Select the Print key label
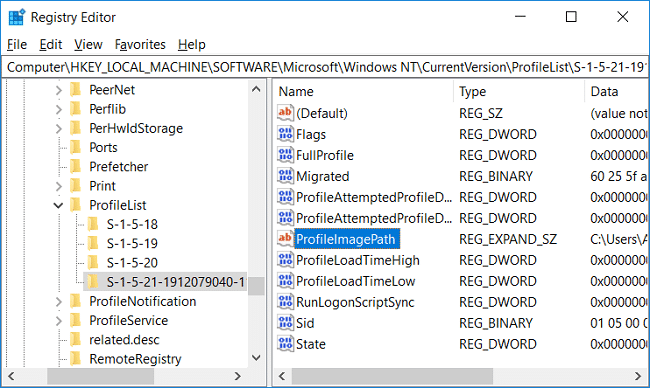Viewport: 650px width, 388px height. tap(102, 186)
